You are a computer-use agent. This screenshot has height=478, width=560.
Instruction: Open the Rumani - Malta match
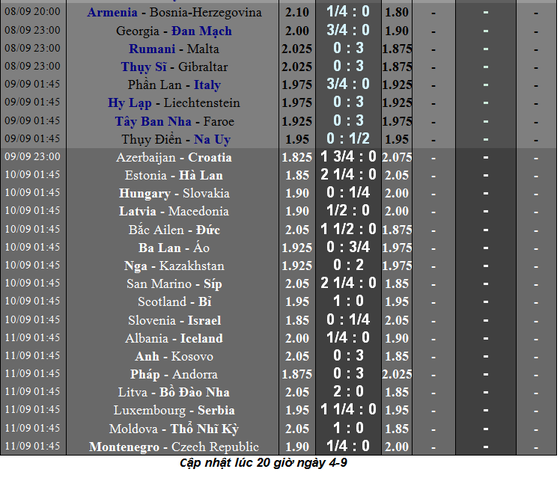click(174, 49)
